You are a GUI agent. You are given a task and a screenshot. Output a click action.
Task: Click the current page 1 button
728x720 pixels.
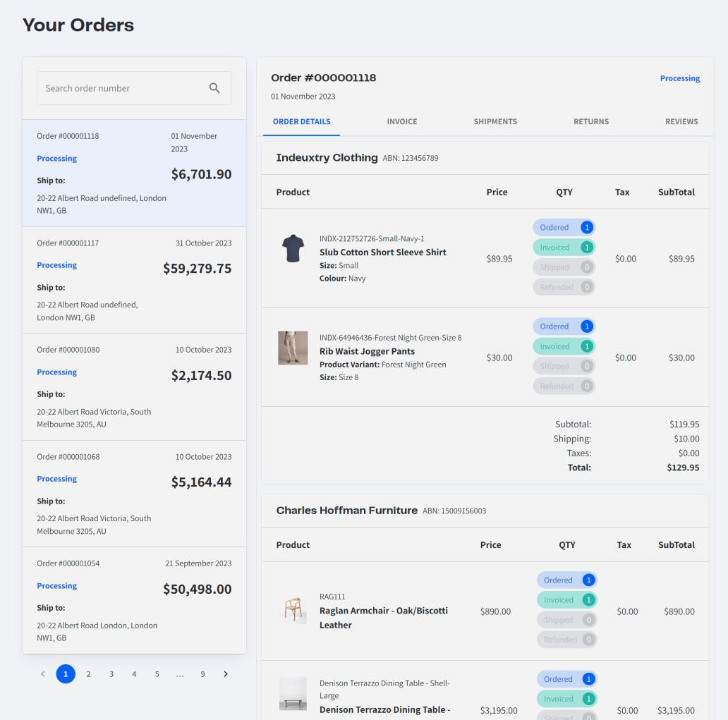tap(66, 673)
